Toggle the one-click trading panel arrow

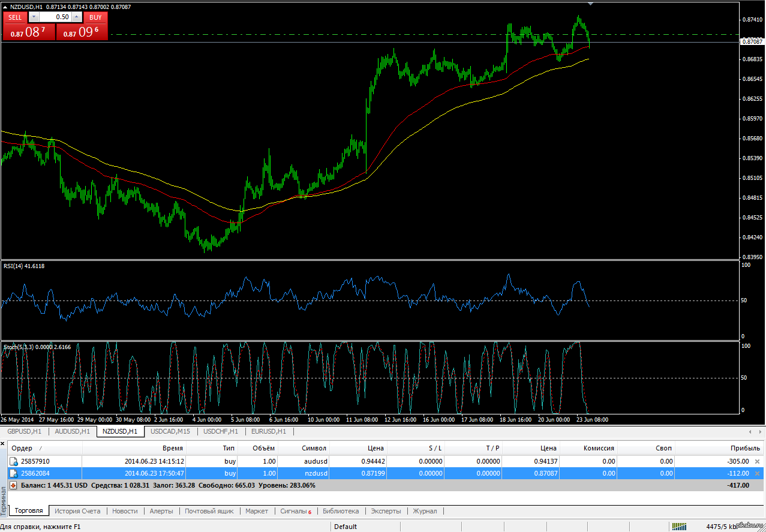tap(5, 7)
